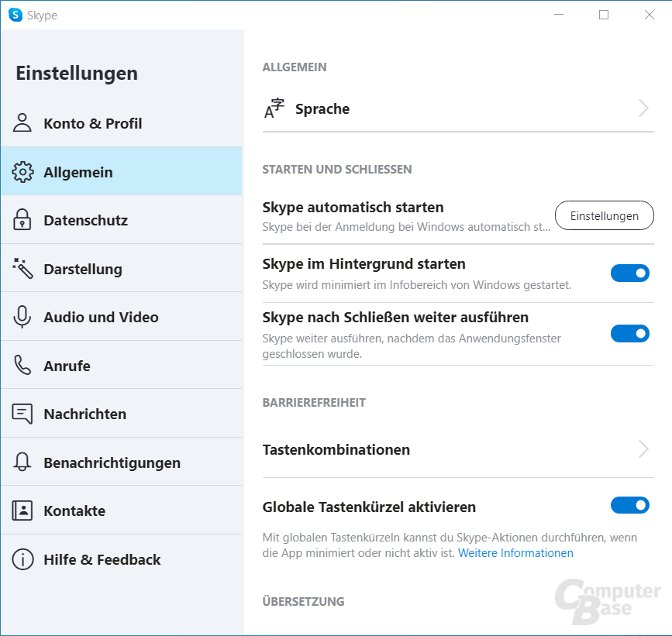
Task: Select the Konto & Profil icon
Action: 22,122
